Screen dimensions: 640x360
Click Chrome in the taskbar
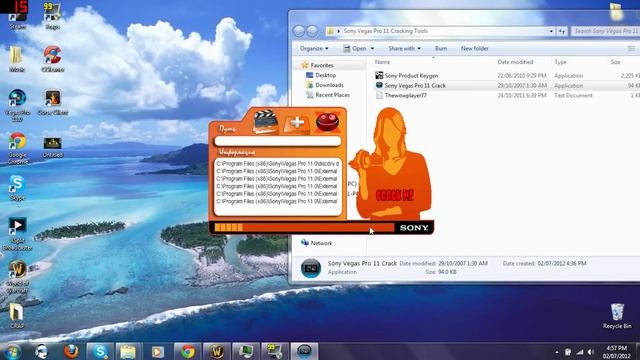[x=188, y=351]
